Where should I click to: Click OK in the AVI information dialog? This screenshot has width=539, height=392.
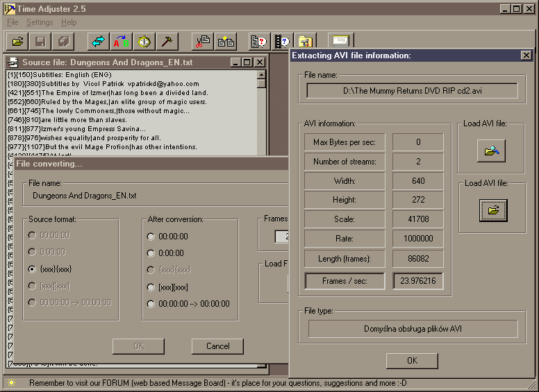[x=412, y=361]
